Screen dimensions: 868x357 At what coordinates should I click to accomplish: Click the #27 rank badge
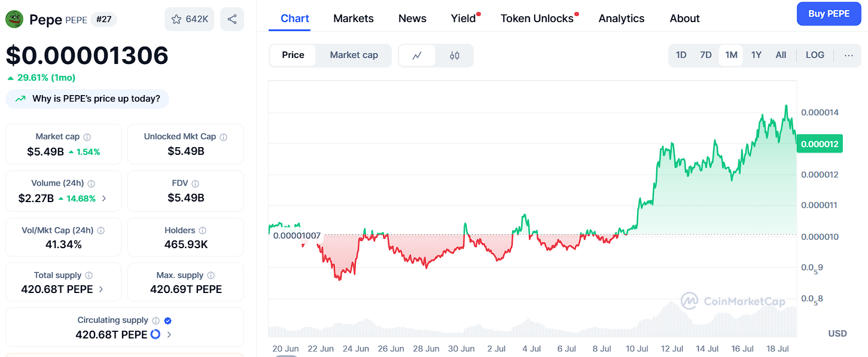(x=104, y=20)
